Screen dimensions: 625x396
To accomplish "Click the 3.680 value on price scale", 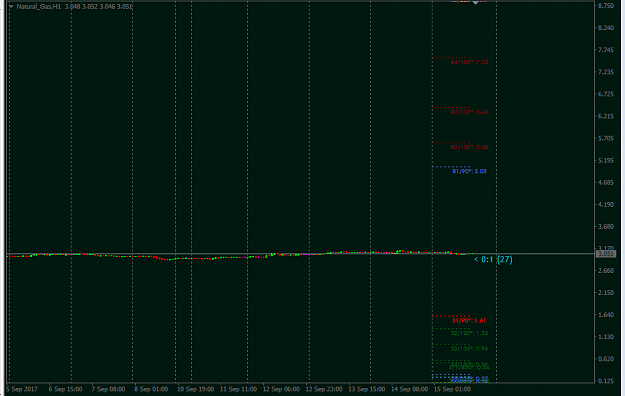I will [606, 227].
